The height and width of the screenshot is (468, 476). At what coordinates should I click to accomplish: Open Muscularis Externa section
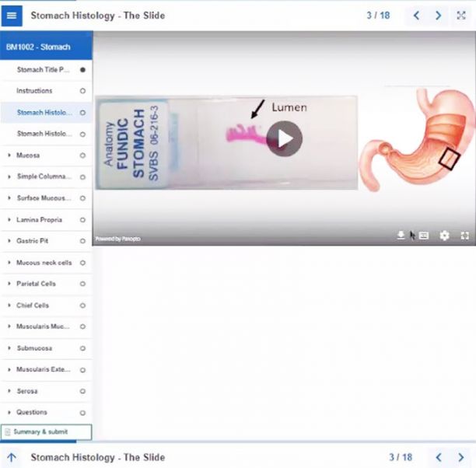pos(47,370)
